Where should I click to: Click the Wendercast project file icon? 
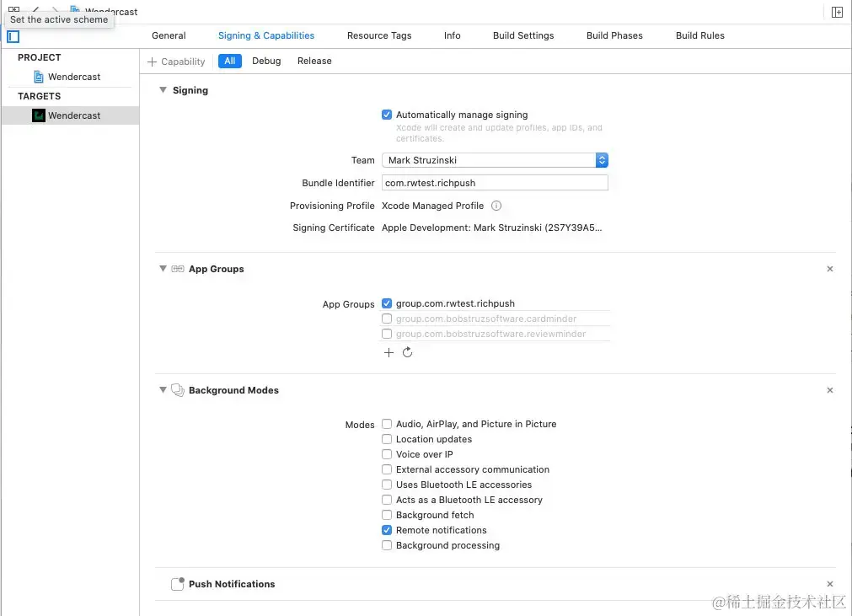39,77
